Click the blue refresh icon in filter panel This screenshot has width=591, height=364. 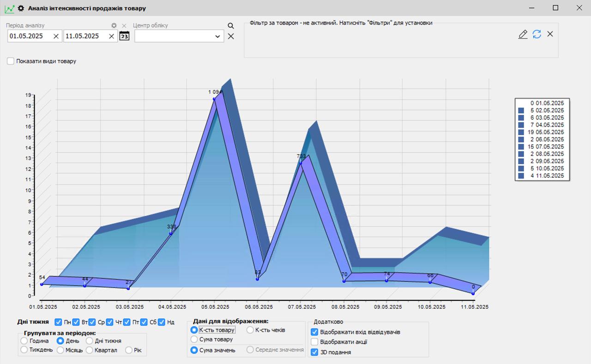tap(536, 34)
